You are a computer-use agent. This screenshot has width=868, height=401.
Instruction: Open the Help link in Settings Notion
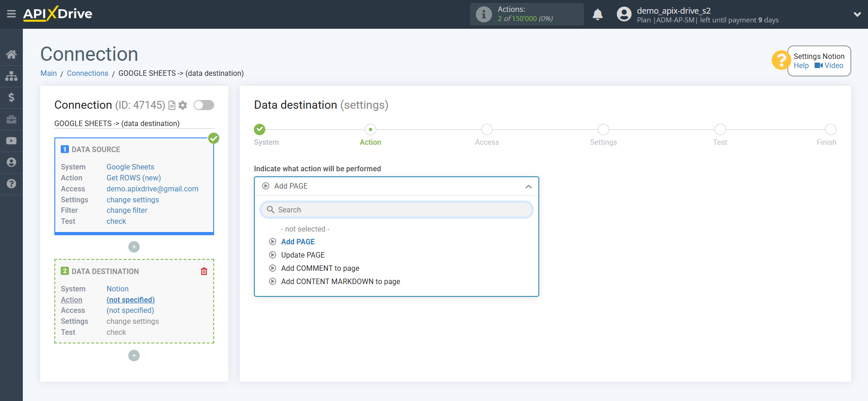click(x=801, y=66)
